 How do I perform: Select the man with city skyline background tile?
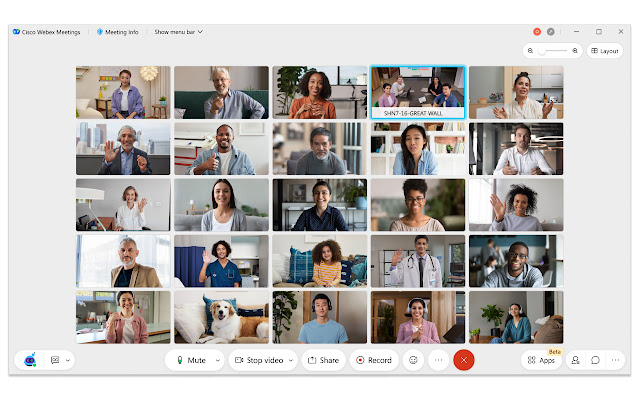pyautogui.click(x=123, y=149)
